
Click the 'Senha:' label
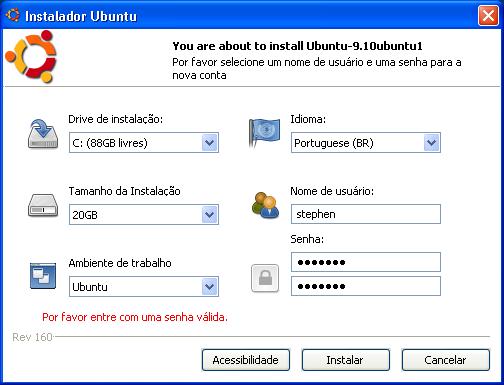(x=307, y=239)
